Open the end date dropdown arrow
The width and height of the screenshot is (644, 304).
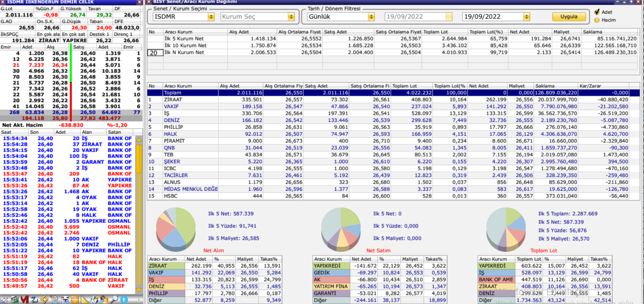tap(527, 17)
